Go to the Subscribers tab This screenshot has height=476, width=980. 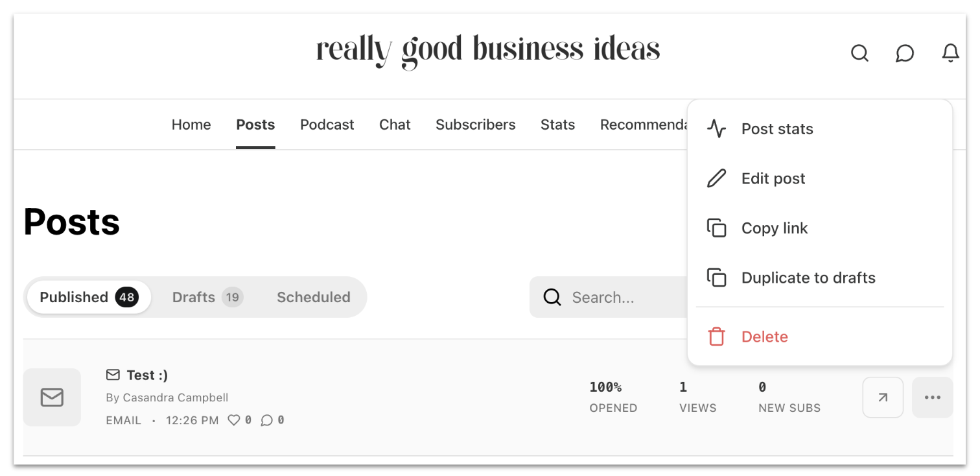click(x=476, y=125)
